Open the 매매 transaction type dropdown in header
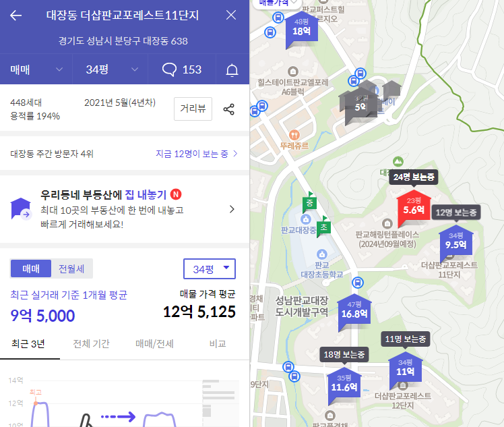504x427 pixels. 36,69
